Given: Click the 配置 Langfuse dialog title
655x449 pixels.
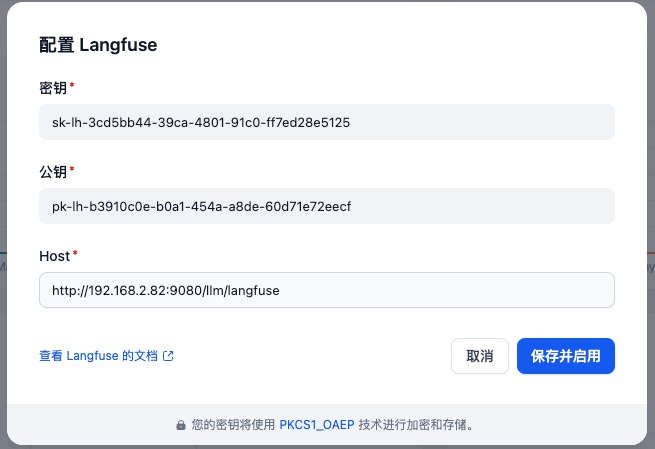Looking at the screenshot, I should (x=98, y=45).
